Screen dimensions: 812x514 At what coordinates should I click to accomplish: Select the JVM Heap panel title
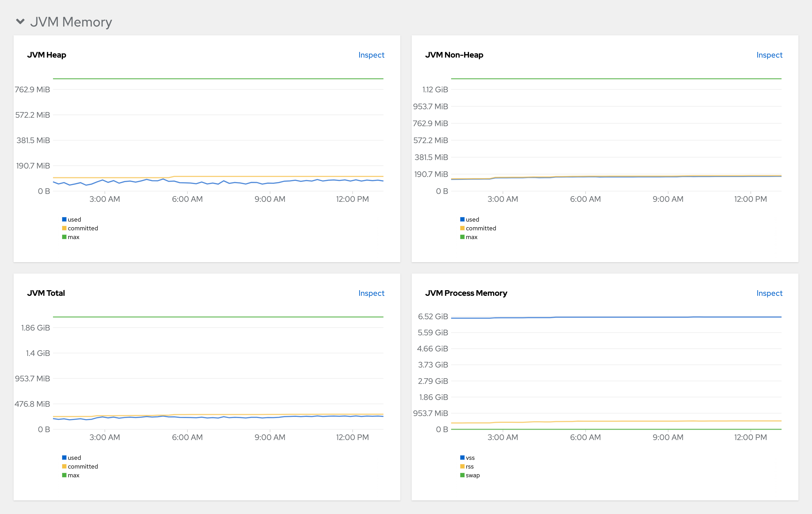point(47,55)
